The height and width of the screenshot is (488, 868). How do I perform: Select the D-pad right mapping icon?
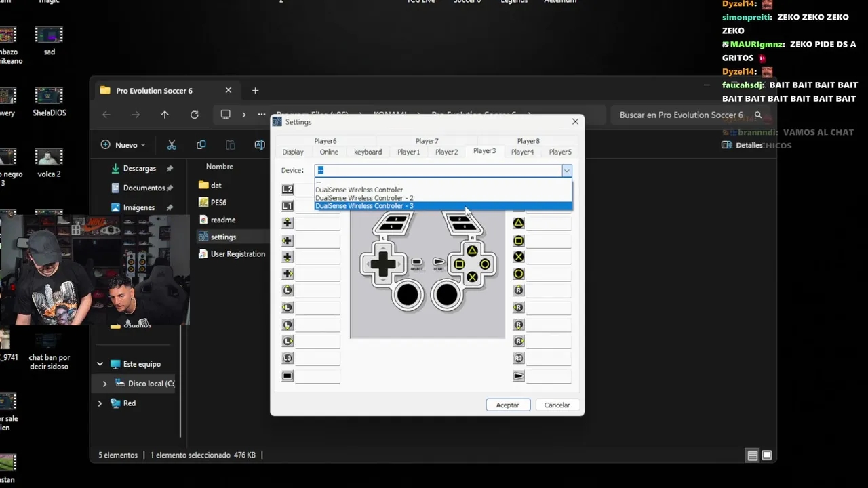pos(288,274)
